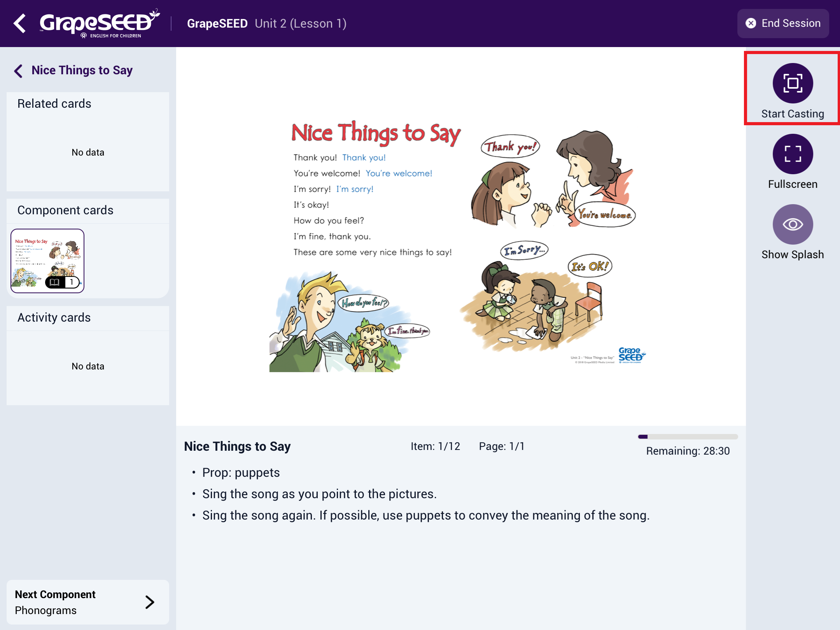The image size is (840, 630).
Task: Click the End Session X icon
Action: 751,23
